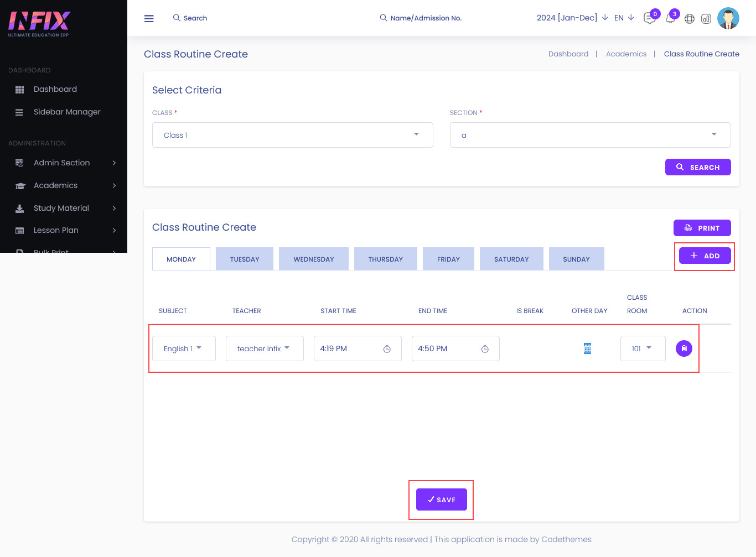Open the 2024 [Jan-Dec] session dropdown
This screenshot has height=557, width=756.
pyautogui.click(x=572, y=18)
